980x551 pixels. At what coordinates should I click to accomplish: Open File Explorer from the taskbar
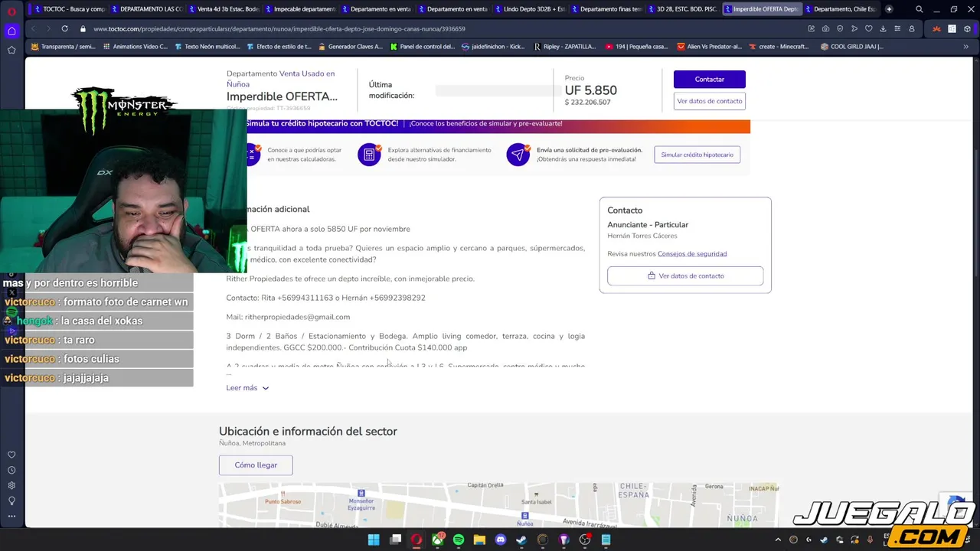point(479,540)
